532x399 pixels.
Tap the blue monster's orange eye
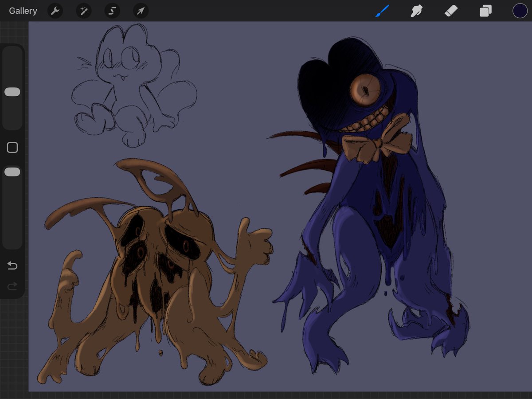[365, 90]
